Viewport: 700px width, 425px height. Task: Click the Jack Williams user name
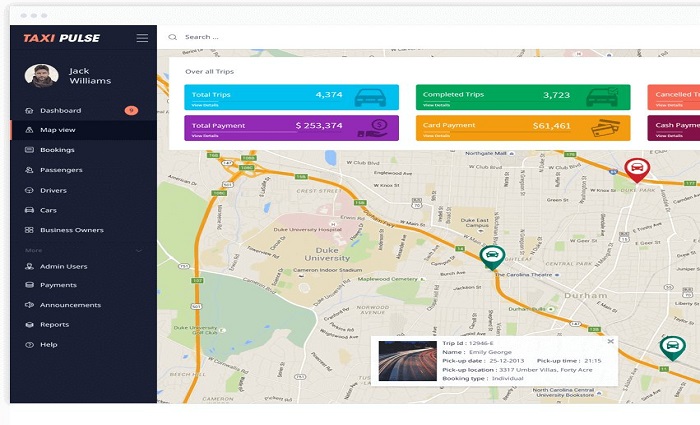point(90,76)
